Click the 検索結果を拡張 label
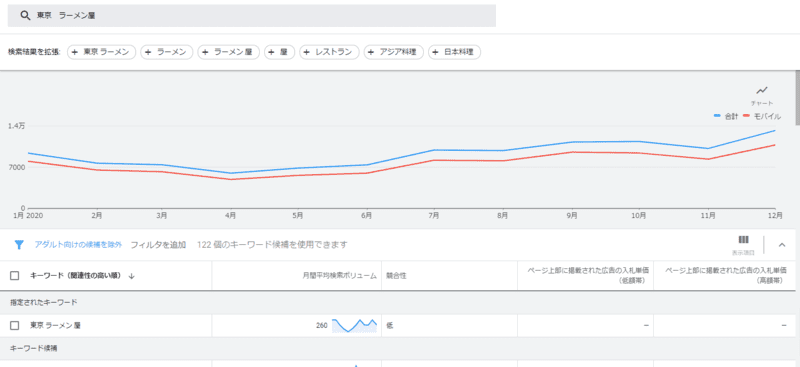The width and height of the screenshot is (800, 367). pyautogui.click(x=34, y=52)
